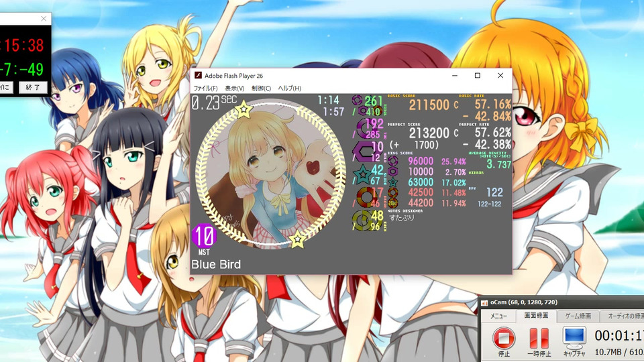Click the 'Blue Bird' song title
This screenshot has height=362, width=644.
216,265
